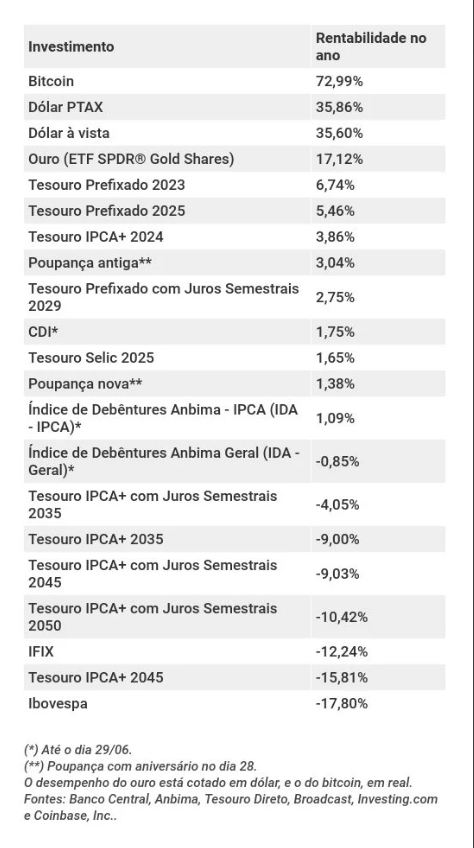
Task: Select the Dólar PTAX row
Action: coord(234,107)
